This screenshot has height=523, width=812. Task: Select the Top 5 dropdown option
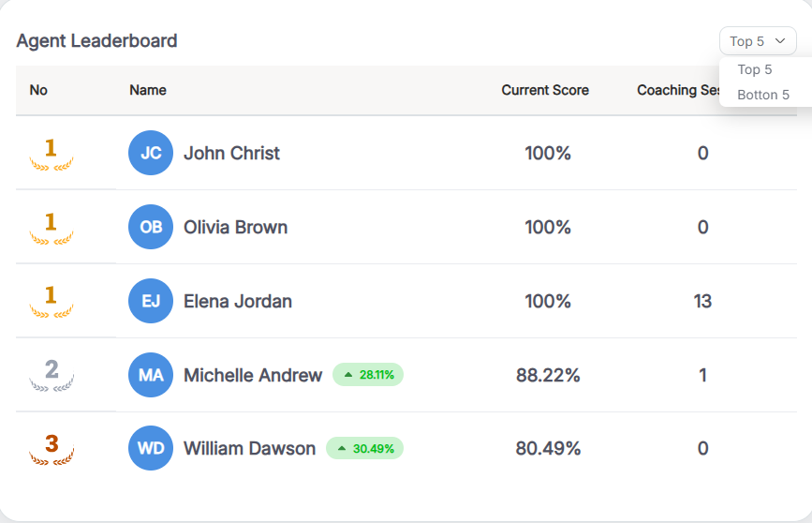click(755, 69)
